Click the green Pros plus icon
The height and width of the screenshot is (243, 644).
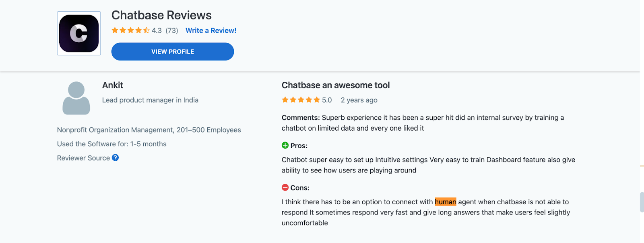pos(285,145)
